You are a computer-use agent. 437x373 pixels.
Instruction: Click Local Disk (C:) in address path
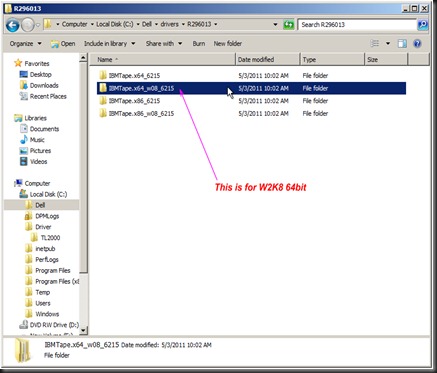point(115,24)
